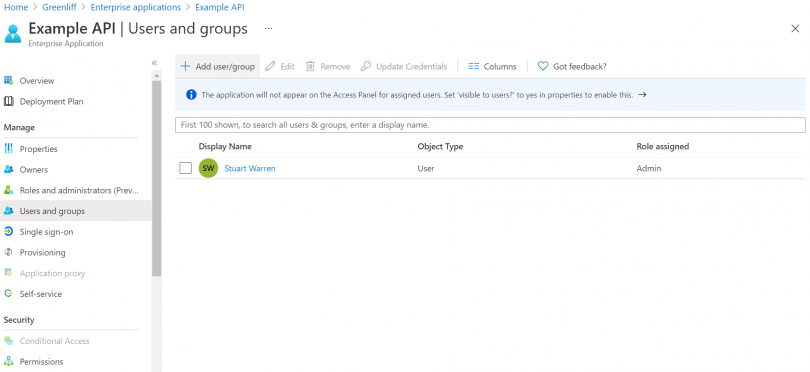The width and height of the screenshot is (810, 372).
Task: Sort by Display Name column header
Action: pyautogui.click(x=225, y=146)
